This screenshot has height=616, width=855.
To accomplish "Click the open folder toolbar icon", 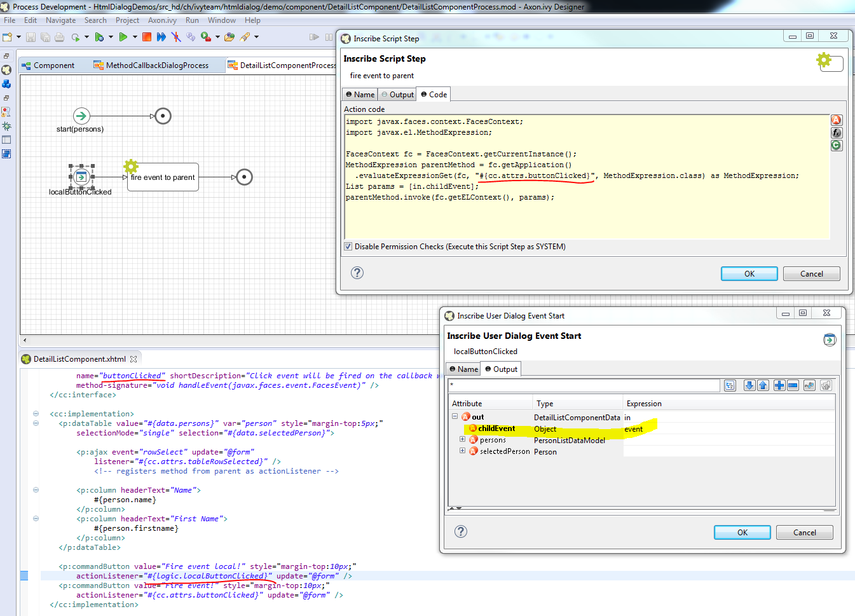I will 229,37.
